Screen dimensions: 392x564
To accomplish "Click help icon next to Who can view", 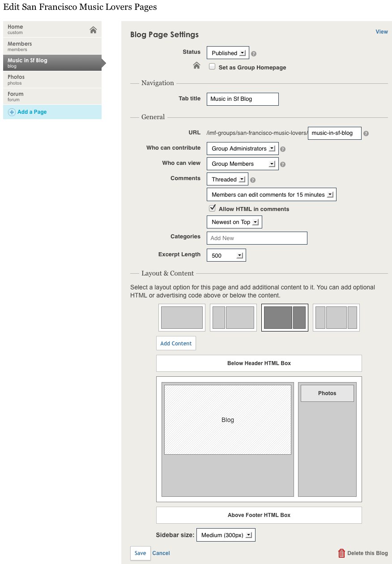I will coord(283,164).
